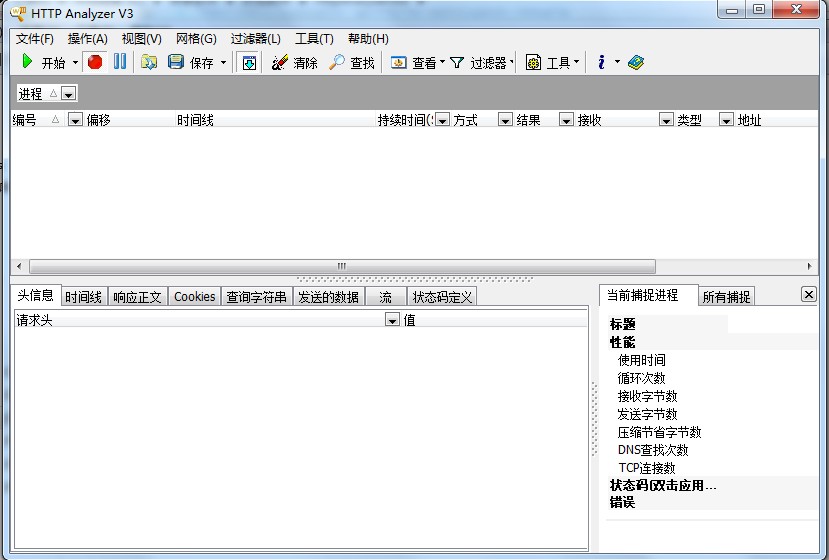Screen dimensions: 829x560
Task: Click the green Start (开始) play icon
Action: [26, 62]
